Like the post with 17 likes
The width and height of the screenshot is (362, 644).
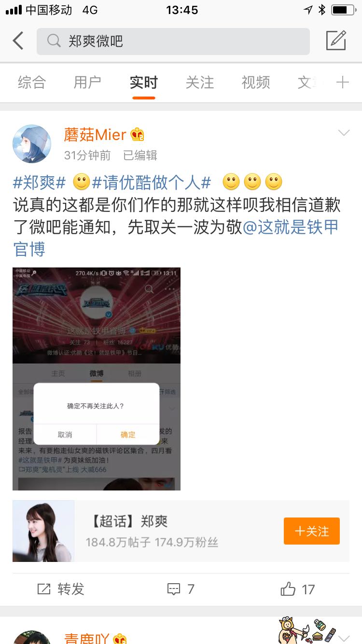pos(297,589)
